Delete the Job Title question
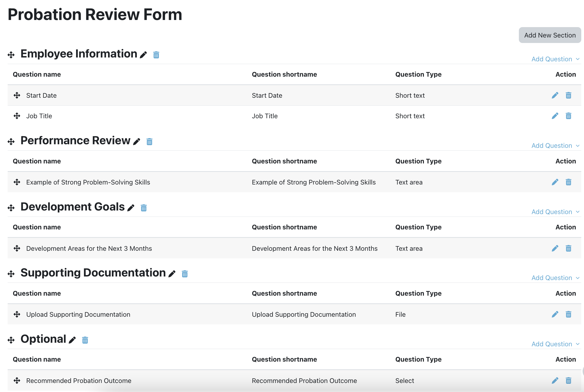The width and height of the screenshot is (584, 392). click(568, 116)
